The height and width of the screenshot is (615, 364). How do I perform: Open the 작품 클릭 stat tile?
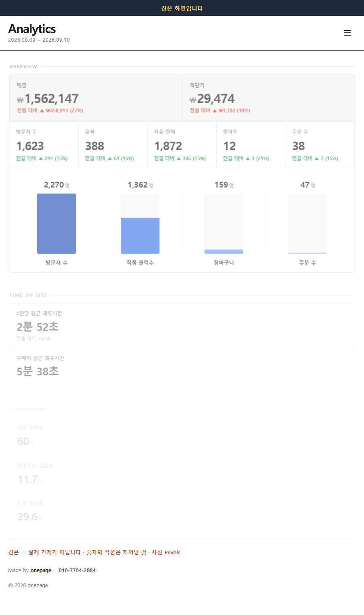(182, 145)
